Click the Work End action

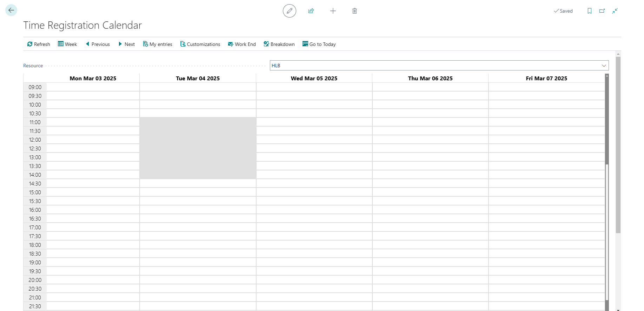[x=242, y=44]
